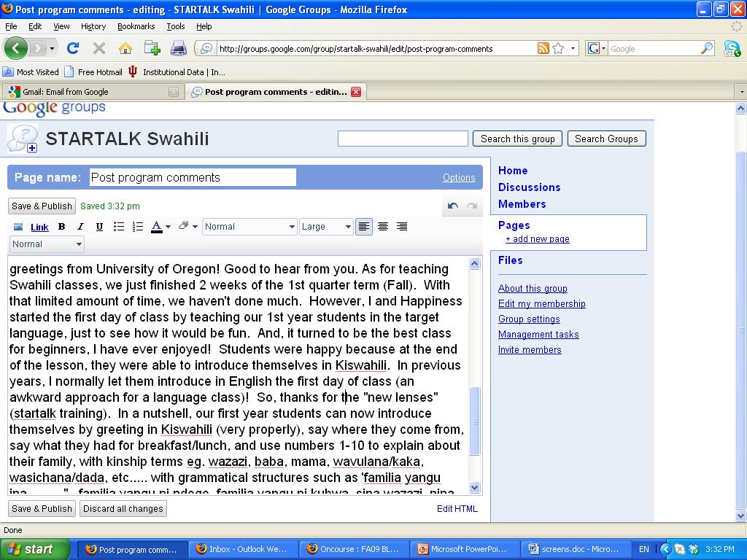
Task: Open the History menu
Action: (x=93, y=26)
